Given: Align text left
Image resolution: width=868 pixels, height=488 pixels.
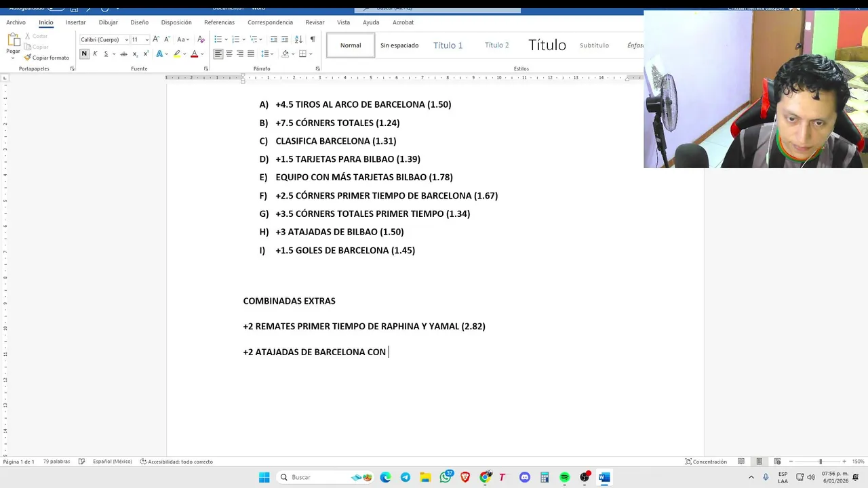Looking at the screenshot, I should tap(218, 54).
